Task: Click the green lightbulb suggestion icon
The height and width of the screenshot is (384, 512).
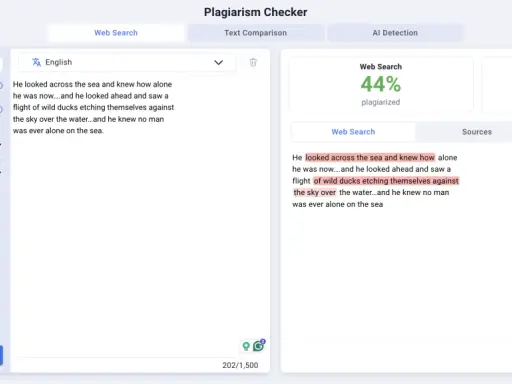Action: [x=246, y=346]
